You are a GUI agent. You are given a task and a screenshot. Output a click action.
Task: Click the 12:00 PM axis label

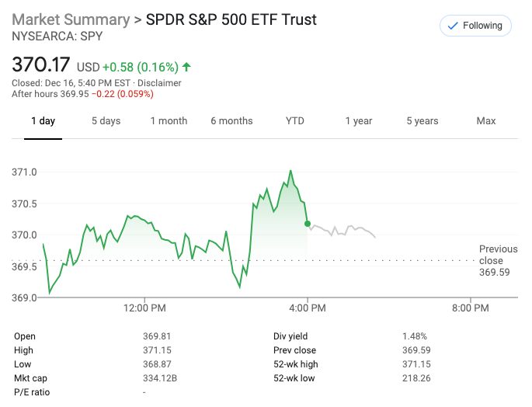[x=145, y=308]
